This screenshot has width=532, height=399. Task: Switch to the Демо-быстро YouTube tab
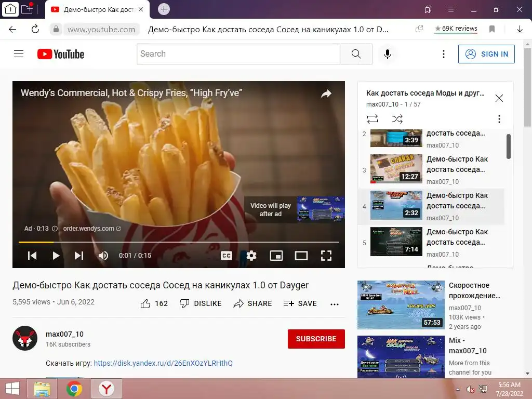97,9
